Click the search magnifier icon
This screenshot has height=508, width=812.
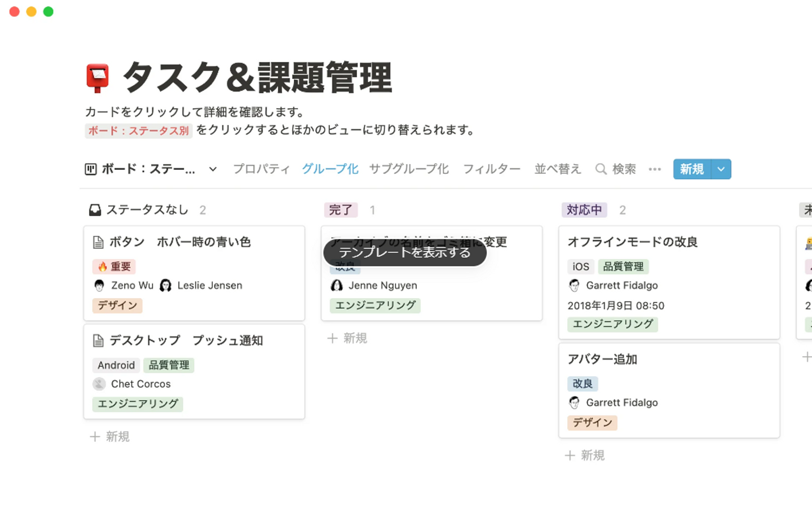(x=601, y=169)
